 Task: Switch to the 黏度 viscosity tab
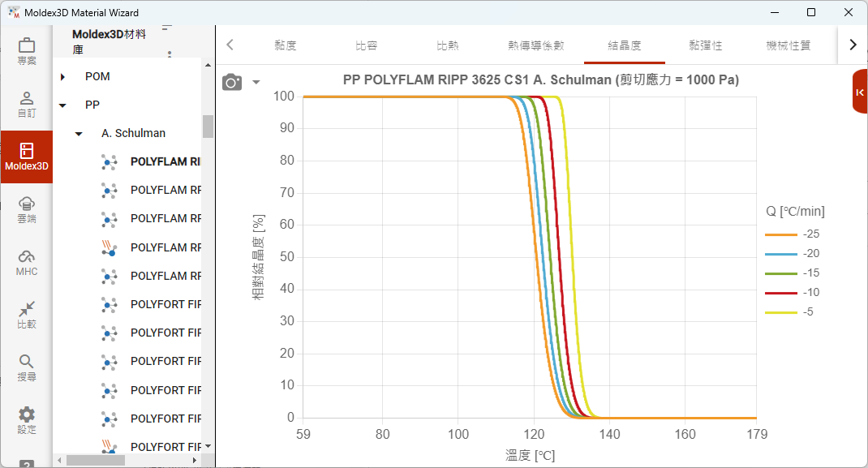[285, 46]
